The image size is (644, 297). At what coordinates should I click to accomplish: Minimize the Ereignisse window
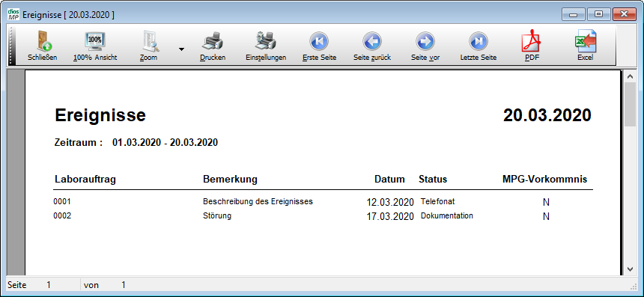[573, 14]
